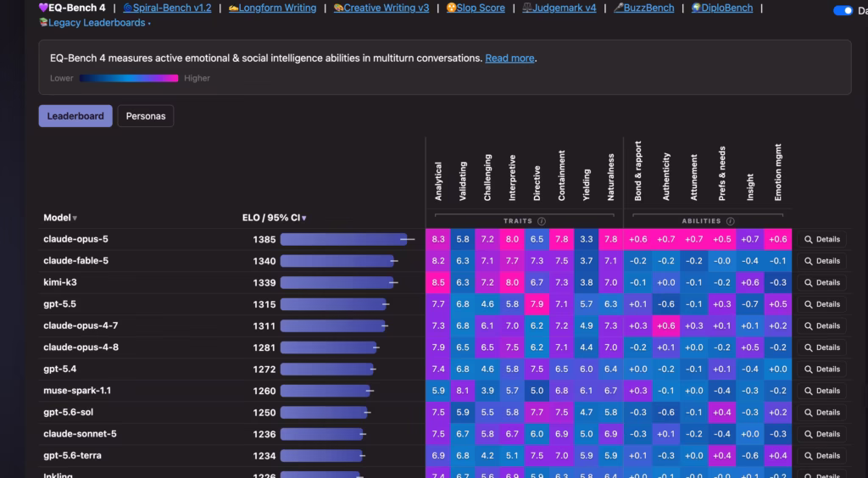Viewport: 868px width, 478px height.
Task: Sort by ELO / 95% CI arrow
Action: pos(304,219)
